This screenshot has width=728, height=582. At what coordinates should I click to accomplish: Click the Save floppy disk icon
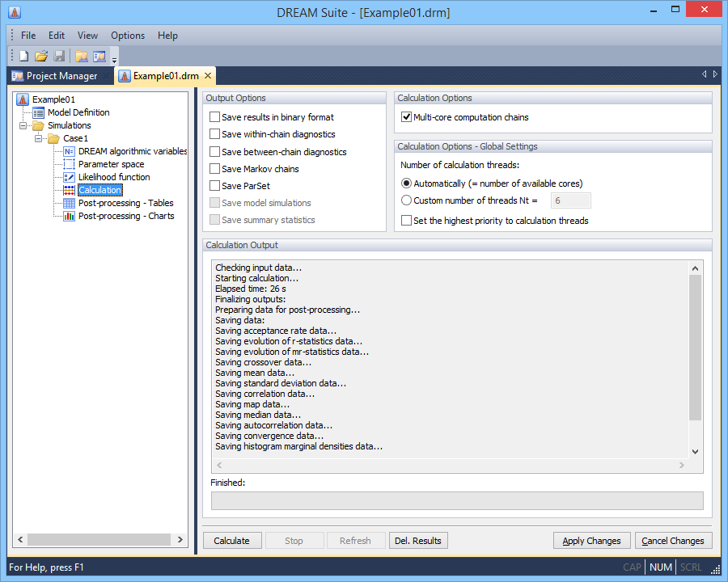pos(59,56)
